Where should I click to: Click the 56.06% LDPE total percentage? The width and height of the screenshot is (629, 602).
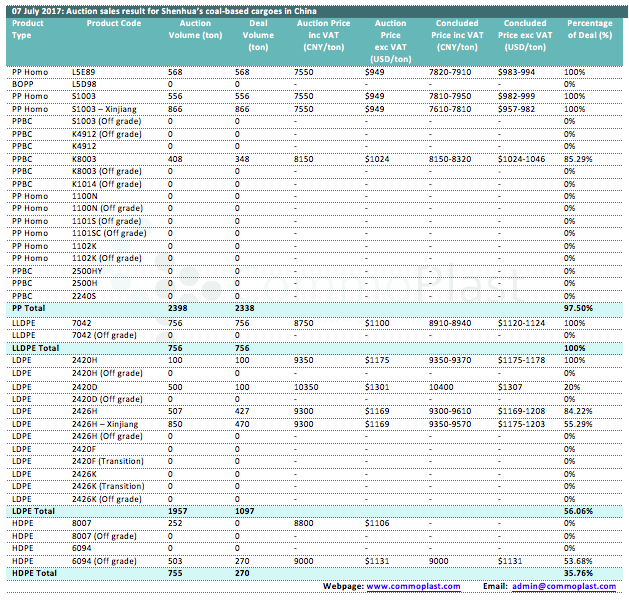[x=578, y=510]
